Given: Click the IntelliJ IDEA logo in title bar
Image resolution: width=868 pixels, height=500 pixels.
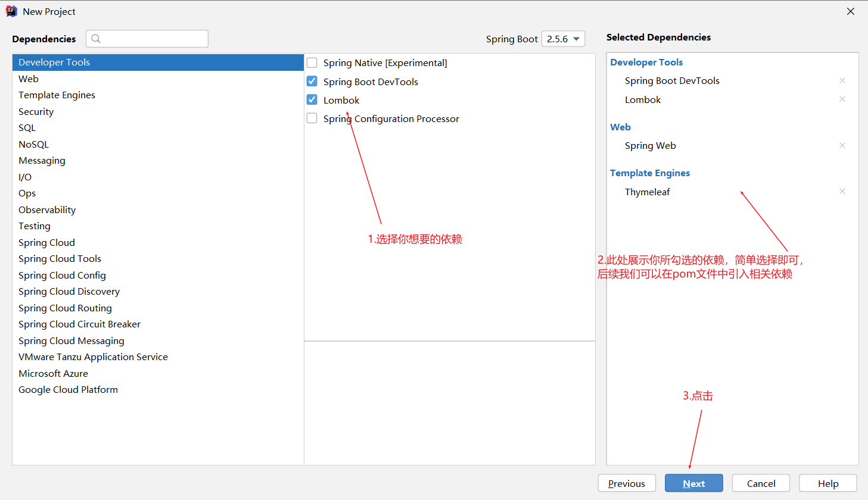Looking at the screenshot, I should tap(11, 11).
